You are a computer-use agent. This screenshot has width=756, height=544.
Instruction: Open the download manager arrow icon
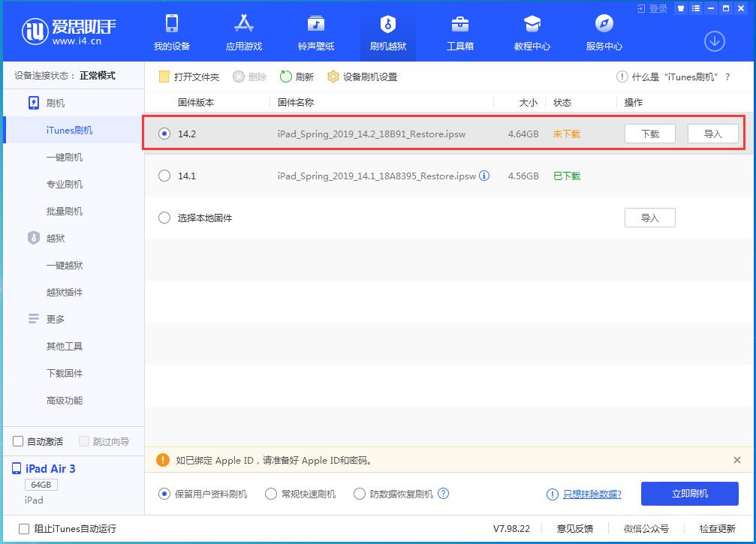(x=714, y=42)
